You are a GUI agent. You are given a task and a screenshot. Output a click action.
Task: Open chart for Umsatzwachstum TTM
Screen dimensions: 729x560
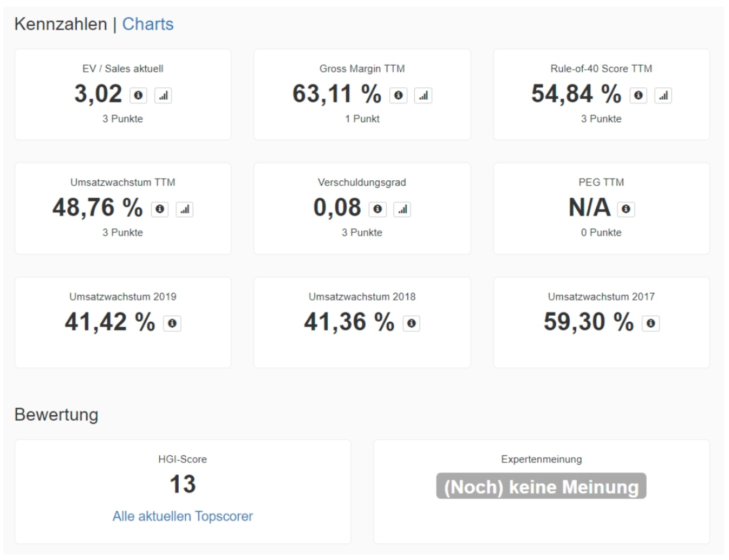(x=185, y=209)
